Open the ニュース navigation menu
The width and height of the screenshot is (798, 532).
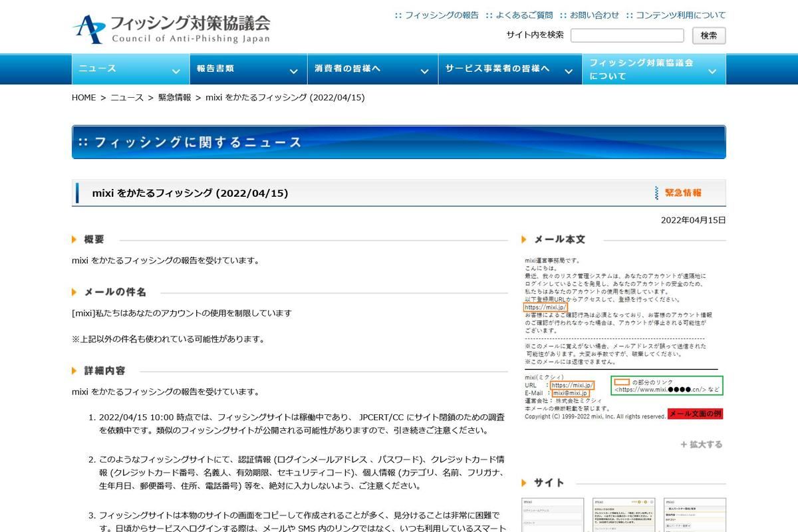130,68
